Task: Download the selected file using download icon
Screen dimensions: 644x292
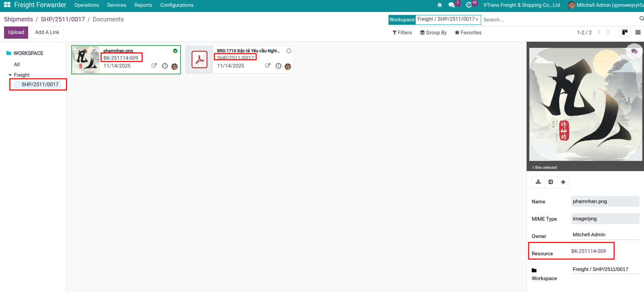Action: click(x=538, y=182)
